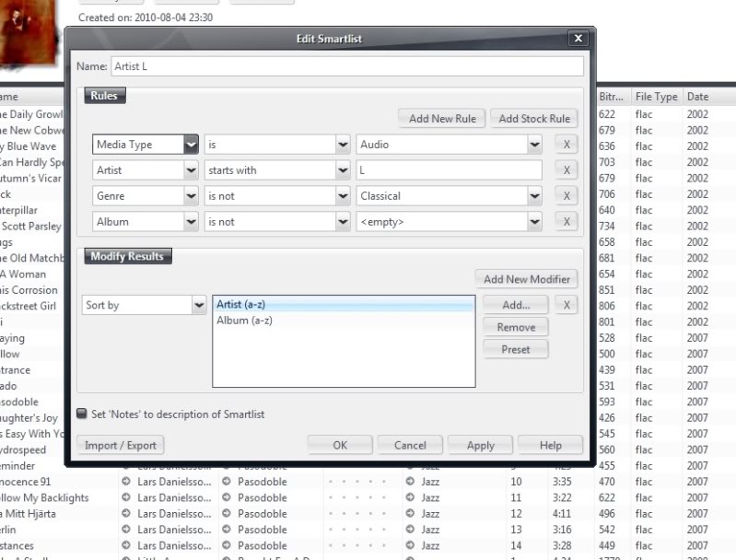Click the Cancel button
The width and height of the screenshot is (736, 560).
point(410,445)
